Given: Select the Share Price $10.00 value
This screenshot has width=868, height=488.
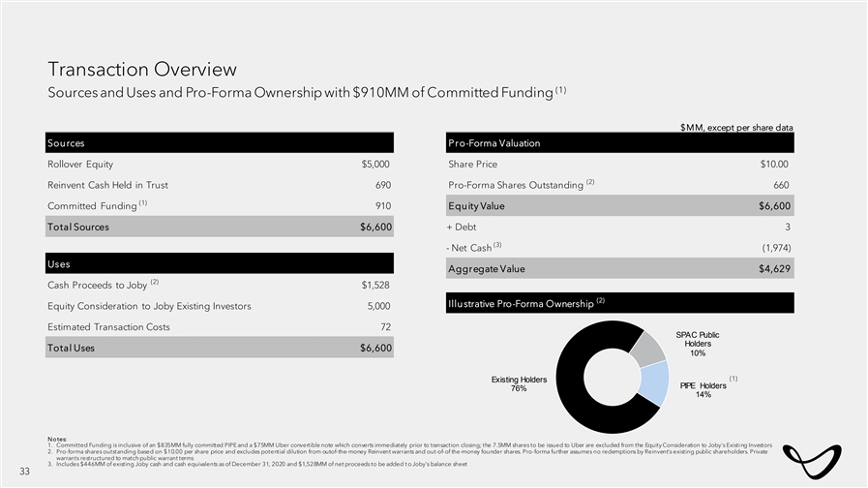Looking at the screenshot, I should 774,164.
